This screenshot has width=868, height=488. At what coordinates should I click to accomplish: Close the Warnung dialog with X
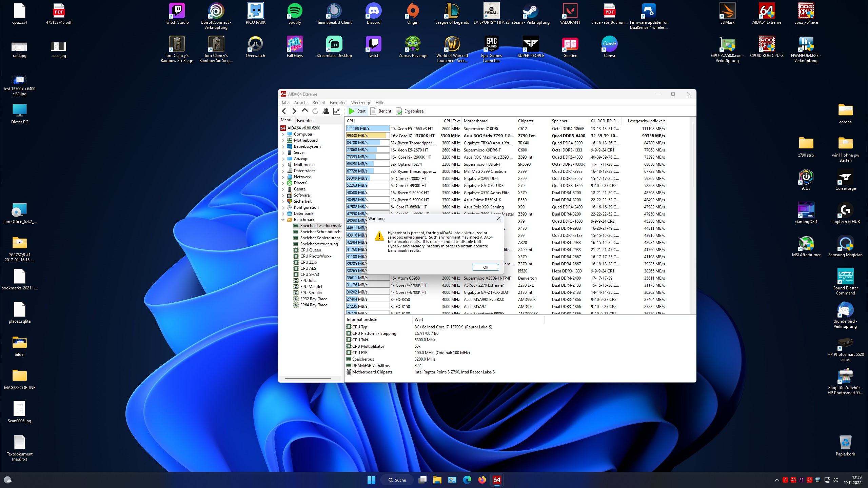pyautogui.click(x=498, y=219)
